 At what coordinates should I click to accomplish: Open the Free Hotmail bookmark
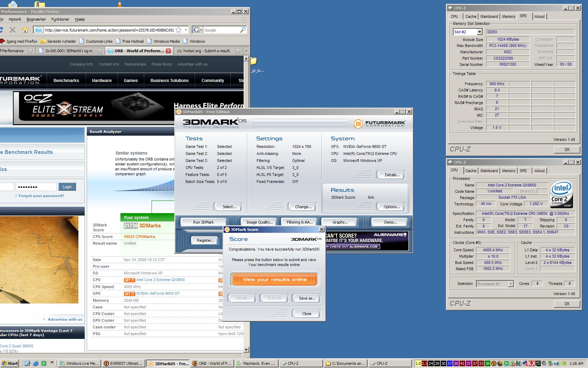pos(129,41)
